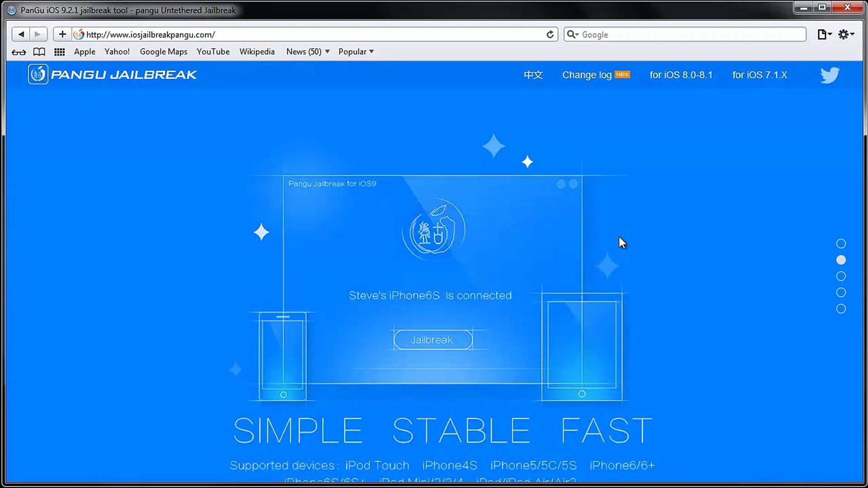Screen dimensions: 868x488
Task: Switch to for iOS 7.1.X tab
Action: coord(760,75)
